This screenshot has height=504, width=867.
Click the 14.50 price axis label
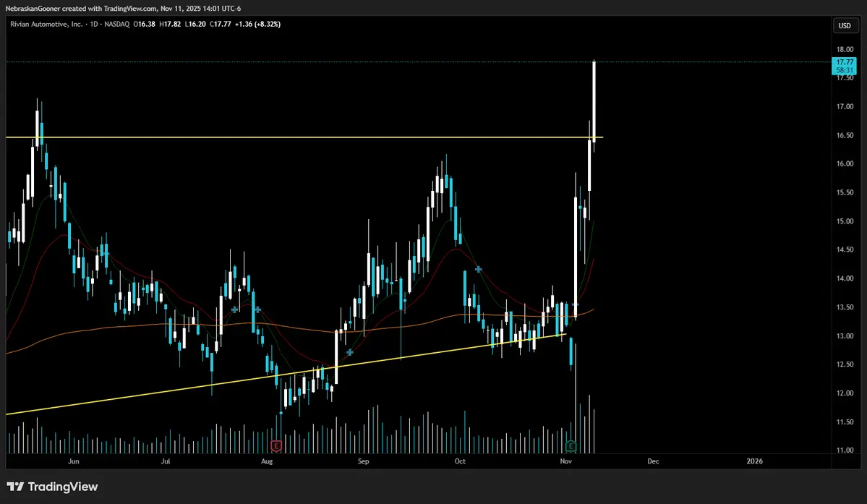click(x=845, y=249)
